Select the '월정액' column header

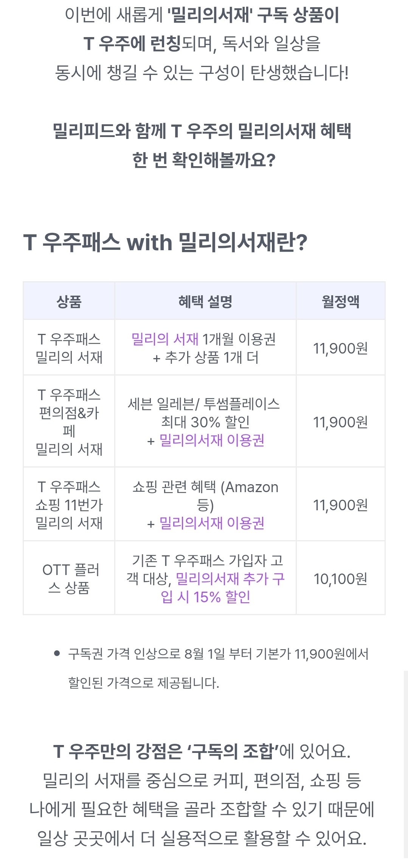(340, 301)
